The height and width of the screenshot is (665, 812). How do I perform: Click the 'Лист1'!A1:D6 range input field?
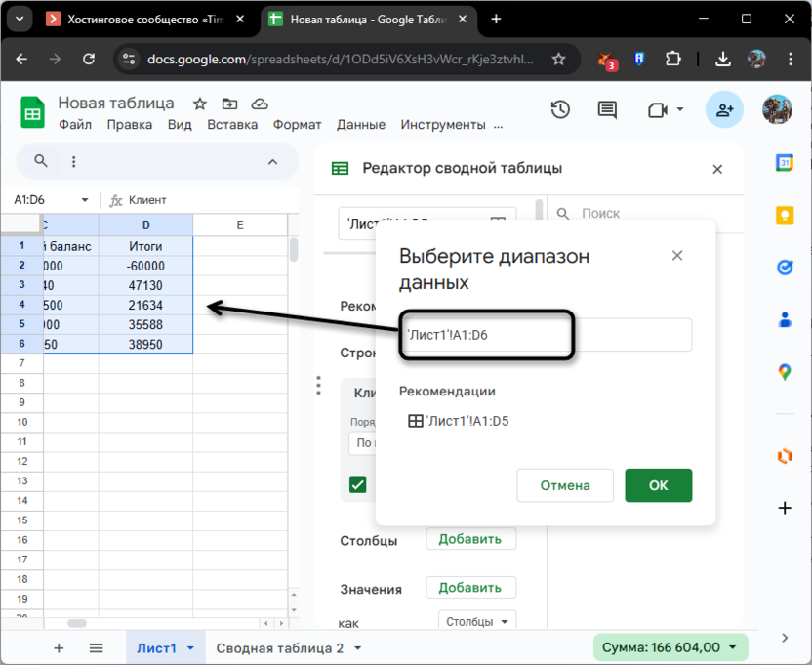click(486, 335)
